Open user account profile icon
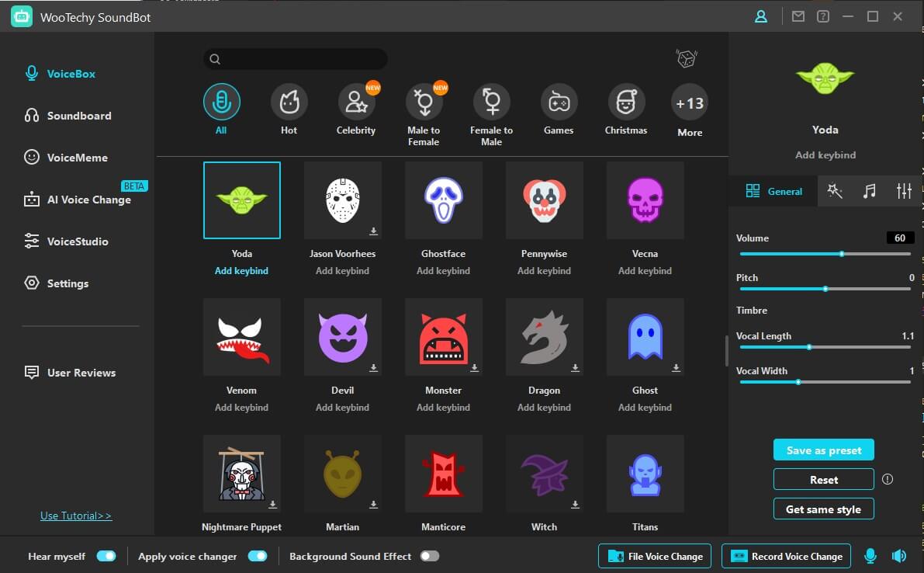The image size is (924, 573). 761,16
